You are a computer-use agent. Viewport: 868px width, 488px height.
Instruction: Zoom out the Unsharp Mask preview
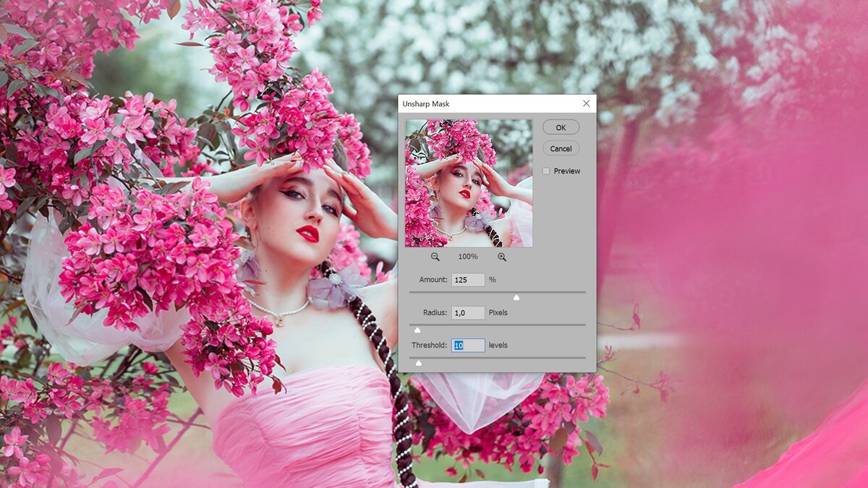pyautogui.click(x=435, y=257)
